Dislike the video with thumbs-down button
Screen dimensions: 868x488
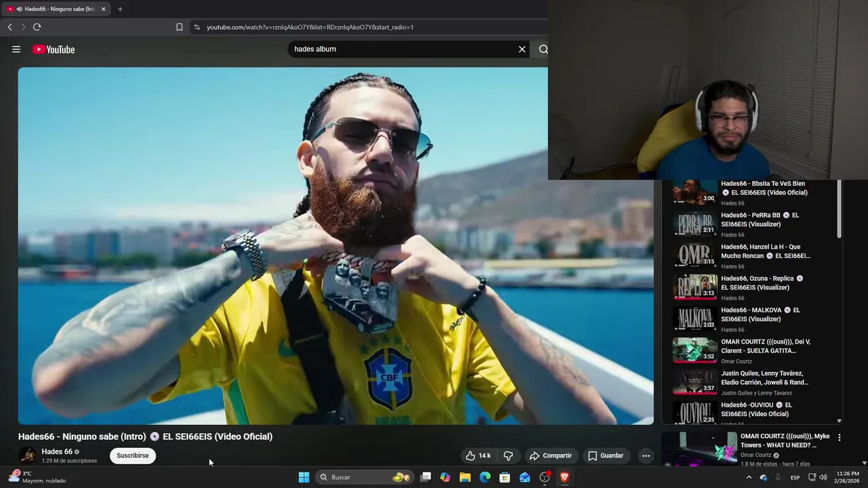tap(508, 455)
